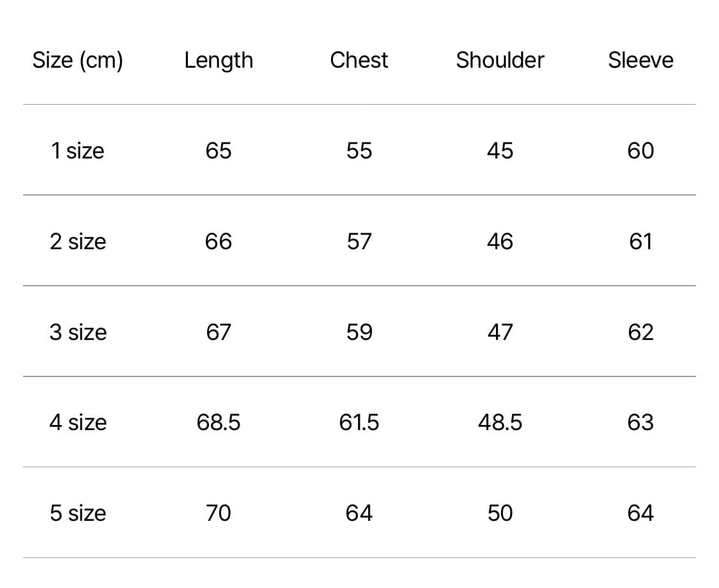Click the 60 sleeve value
Viewport: 719px width, 588px height.
tap(640, 151)
